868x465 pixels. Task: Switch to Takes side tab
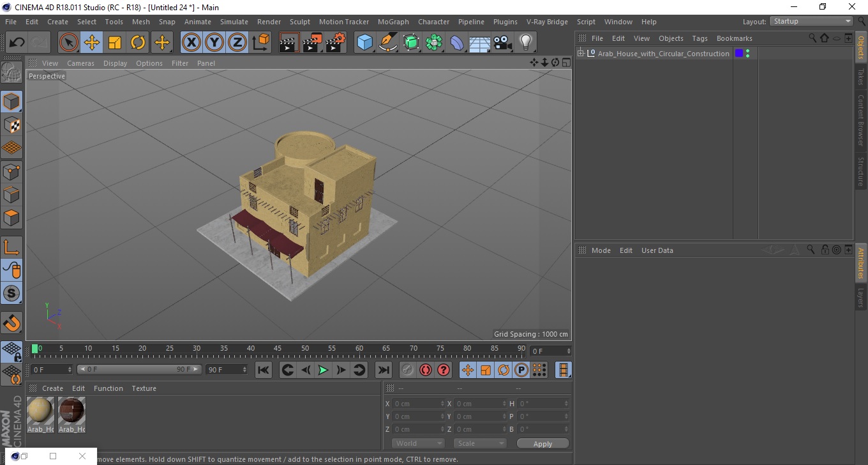pos(861,77)
